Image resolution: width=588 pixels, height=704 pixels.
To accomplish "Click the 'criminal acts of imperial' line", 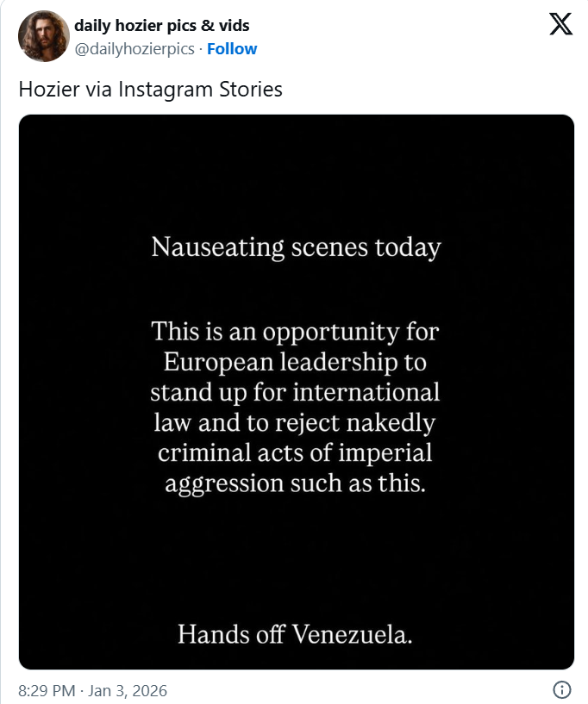I will coord(296,452).
